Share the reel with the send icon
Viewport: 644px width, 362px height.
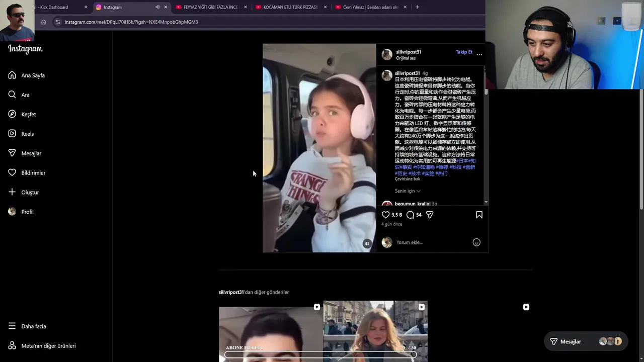tap(430, 215)
